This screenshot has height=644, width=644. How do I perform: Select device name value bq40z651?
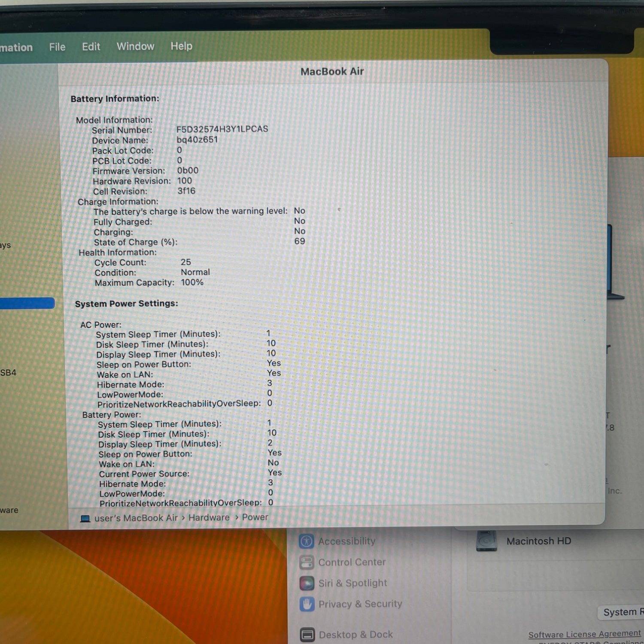[x=197, y=140]
